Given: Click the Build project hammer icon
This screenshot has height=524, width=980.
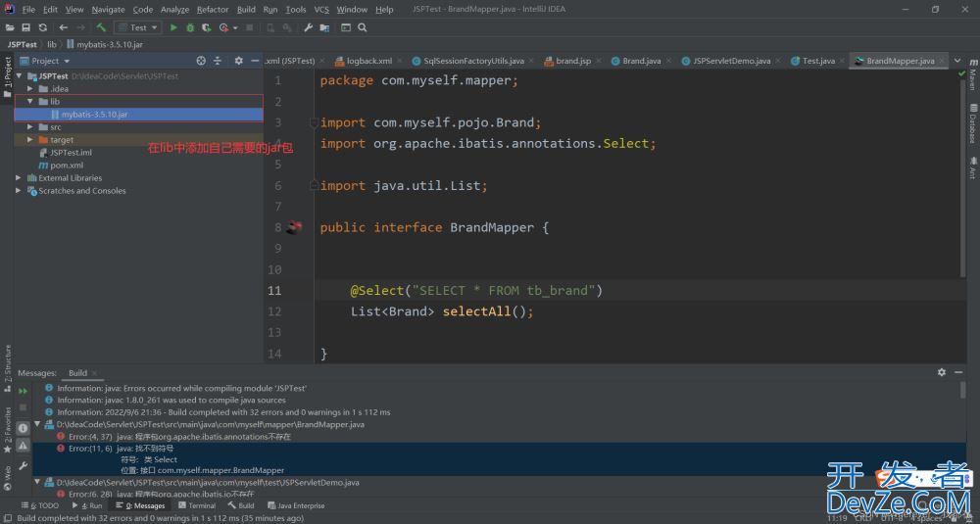Looking at the screenshot, I should (101, 27).
